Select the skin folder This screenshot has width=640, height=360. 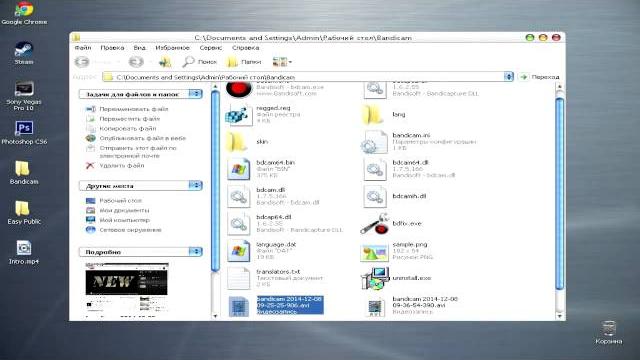[x=247, y=142]
